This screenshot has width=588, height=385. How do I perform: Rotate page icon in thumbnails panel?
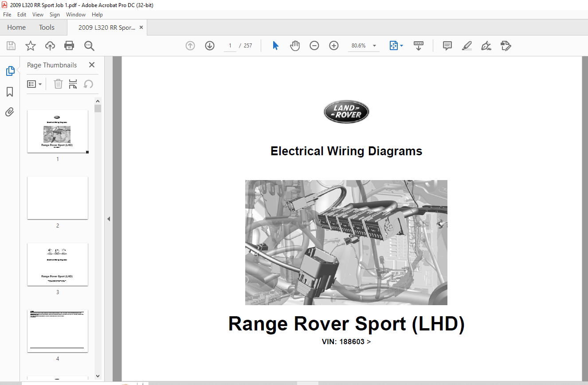coord(89,84)
